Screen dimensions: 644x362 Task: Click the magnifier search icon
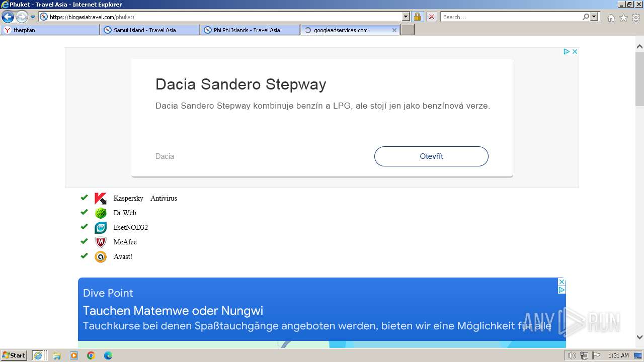click(586, 17)
